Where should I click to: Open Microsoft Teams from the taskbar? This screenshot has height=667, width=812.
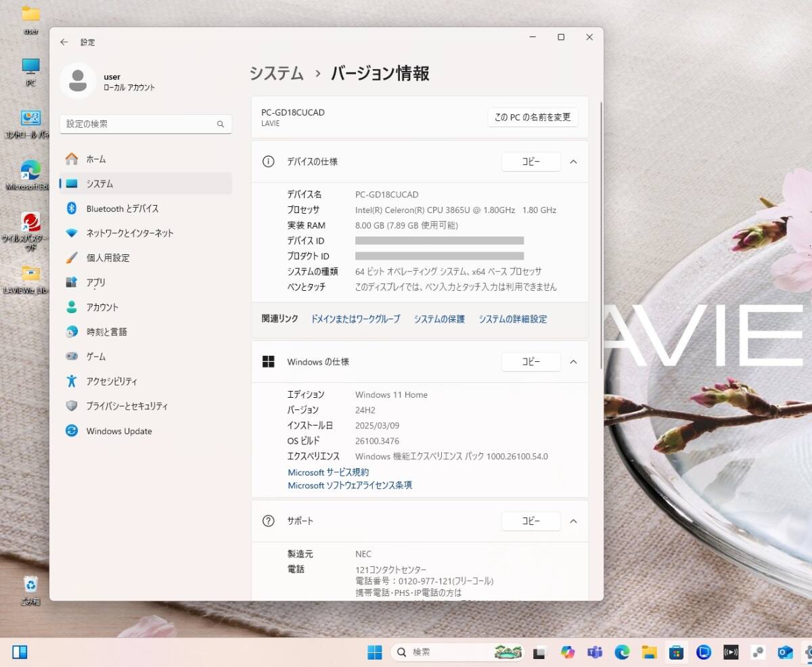pyautogui.click(x=595, y=652)
